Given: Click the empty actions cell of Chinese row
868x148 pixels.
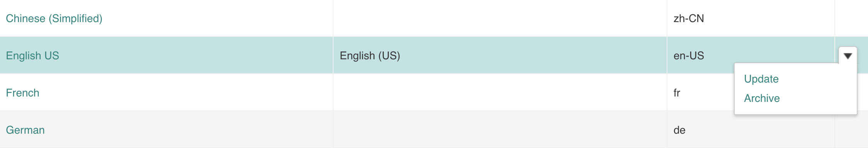Looking at the screenshot, I should click(851, 18).
